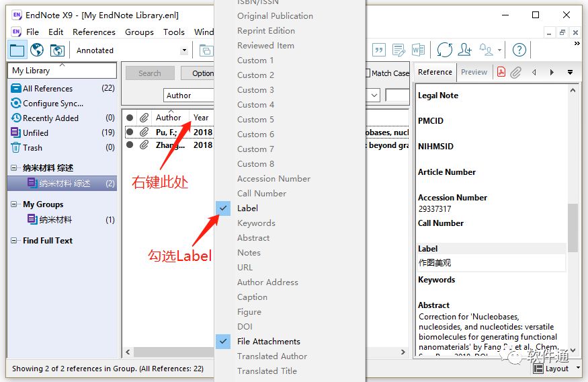Select the 纳米材料 综述 highlighted group
588x382 pixels.
coord(62,183)
